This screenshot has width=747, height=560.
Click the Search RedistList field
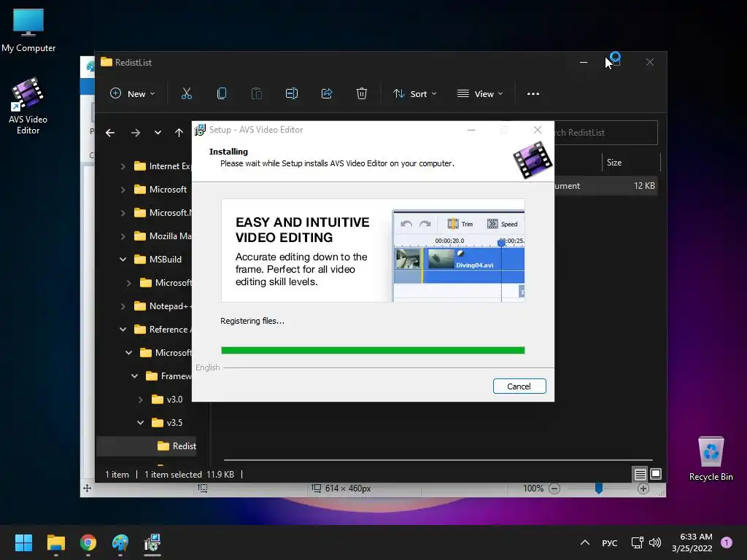click(x=606, y=133)
